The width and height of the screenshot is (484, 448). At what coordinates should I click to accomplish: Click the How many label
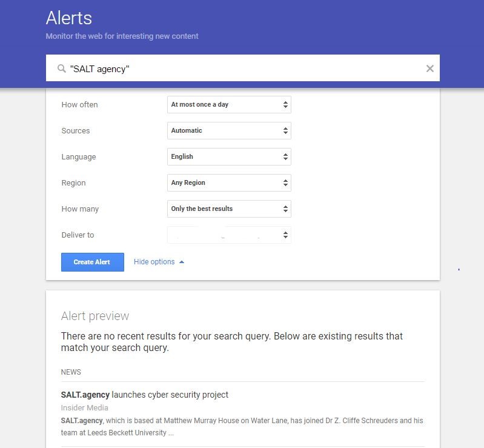80,209
